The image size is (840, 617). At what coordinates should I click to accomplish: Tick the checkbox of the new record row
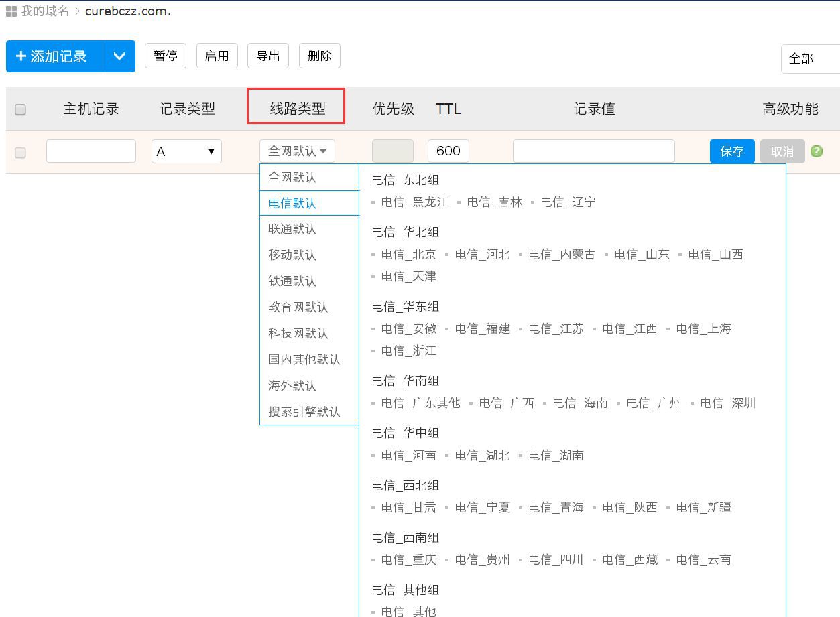click(x=20, y=153)
